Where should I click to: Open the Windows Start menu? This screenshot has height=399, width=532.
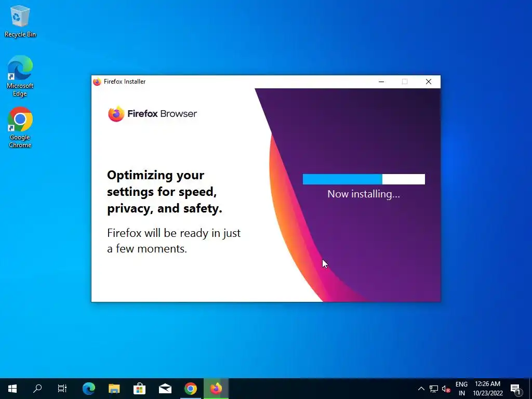(12, 389)
